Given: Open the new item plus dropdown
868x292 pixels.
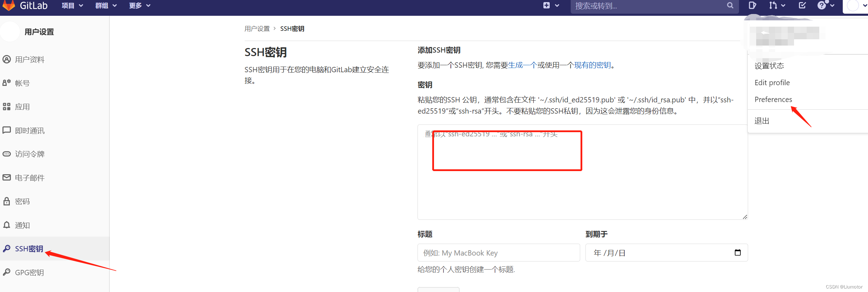Looking at the screenshot, I should [551, 6].
